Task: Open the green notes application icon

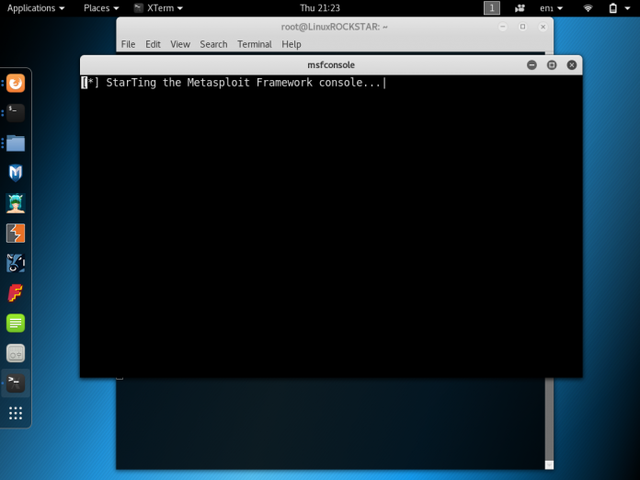Action: 16,323
